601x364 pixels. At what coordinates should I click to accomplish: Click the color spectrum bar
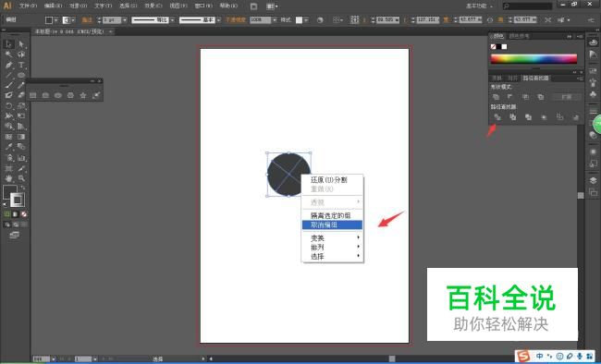tap(534, 58)
